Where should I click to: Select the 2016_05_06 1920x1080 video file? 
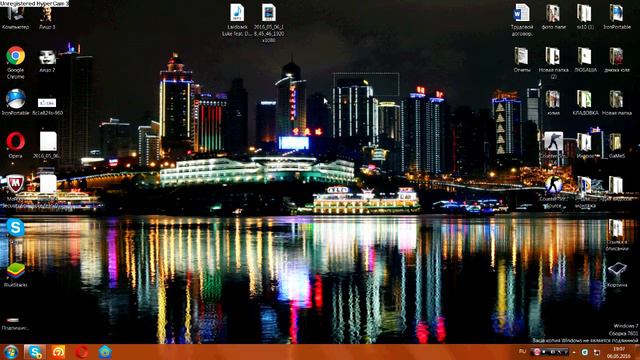pyautogui.click(x=269, y=22)
